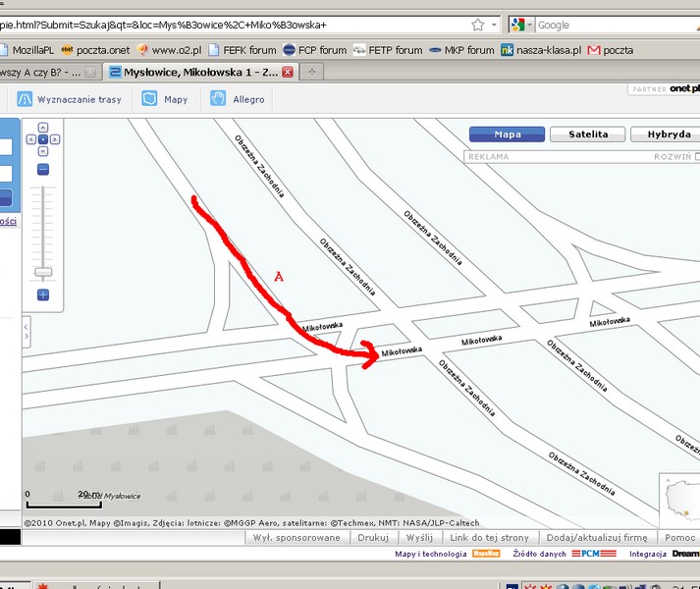Click the Drukuj print link
This screenshot has height=589, width=700.
pos(372,538)
